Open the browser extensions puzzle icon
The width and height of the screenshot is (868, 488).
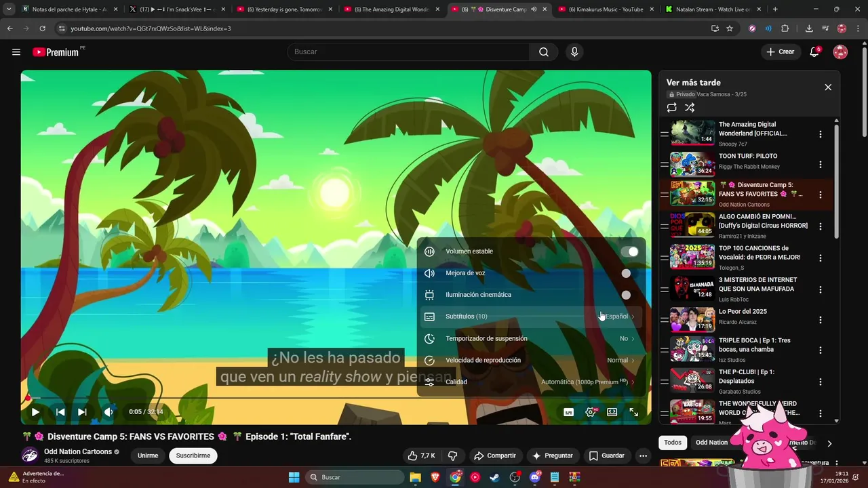[785, 28]
